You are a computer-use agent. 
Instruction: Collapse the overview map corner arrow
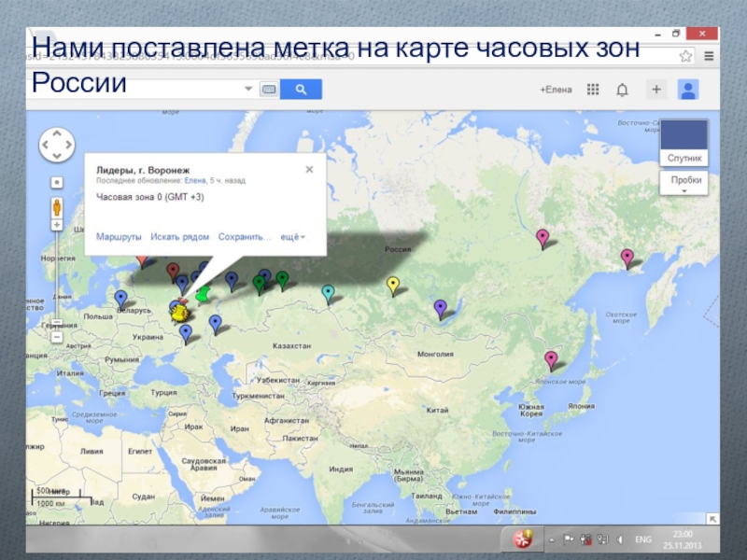point(712,519)
